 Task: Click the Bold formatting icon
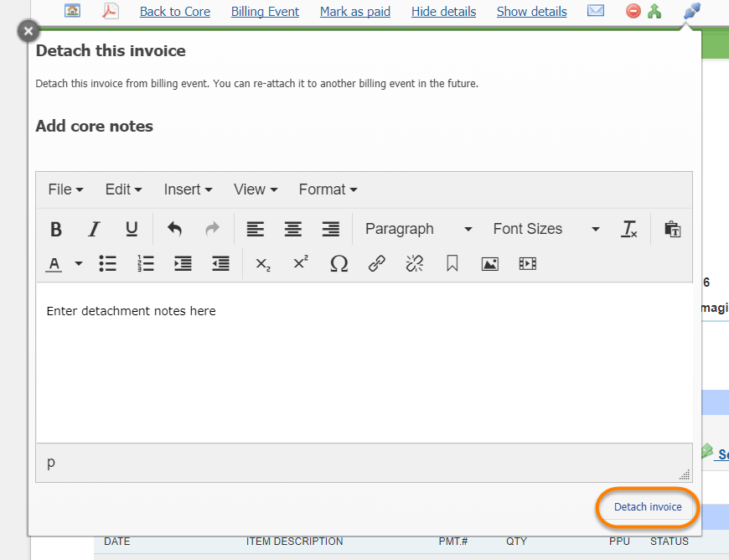point(56,229)
